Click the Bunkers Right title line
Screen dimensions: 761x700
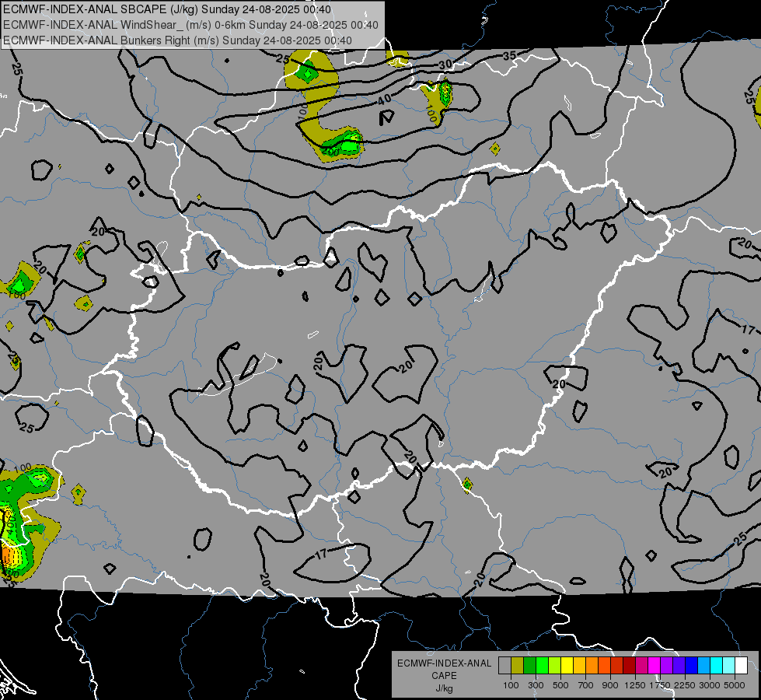click(x=177, y=40)
